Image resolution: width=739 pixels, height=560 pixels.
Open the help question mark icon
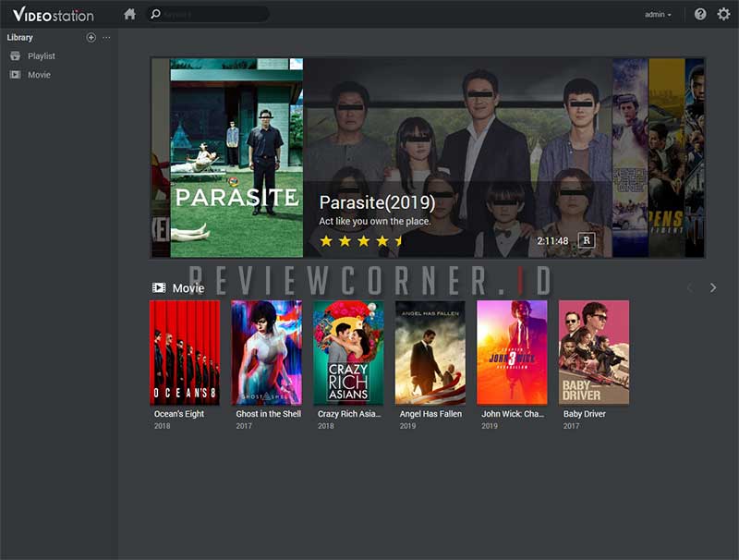(700, 14)
